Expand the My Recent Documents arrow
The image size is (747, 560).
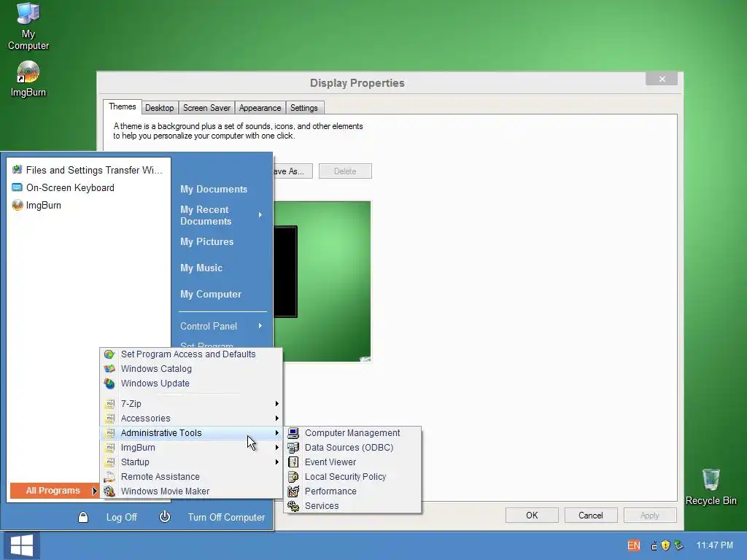[260, 215]
